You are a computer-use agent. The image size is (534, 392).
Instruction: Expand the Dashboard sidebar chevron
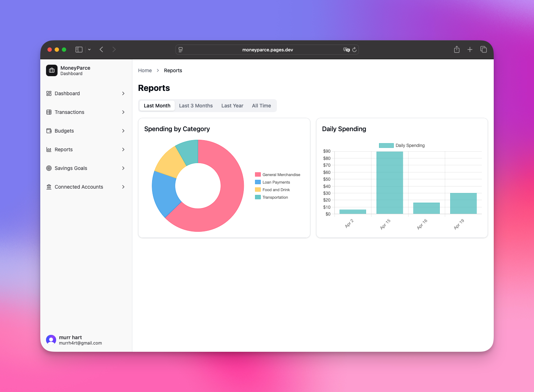click(x=123, y=93)
